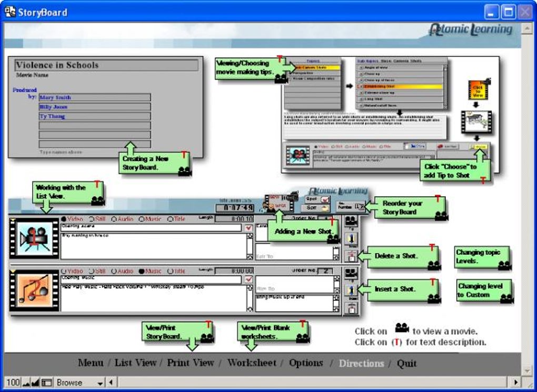This screenshot has height=392, width=537.
Task: Expand the Angle of view sub-topic arrow
Action: (x=361, y=68)
